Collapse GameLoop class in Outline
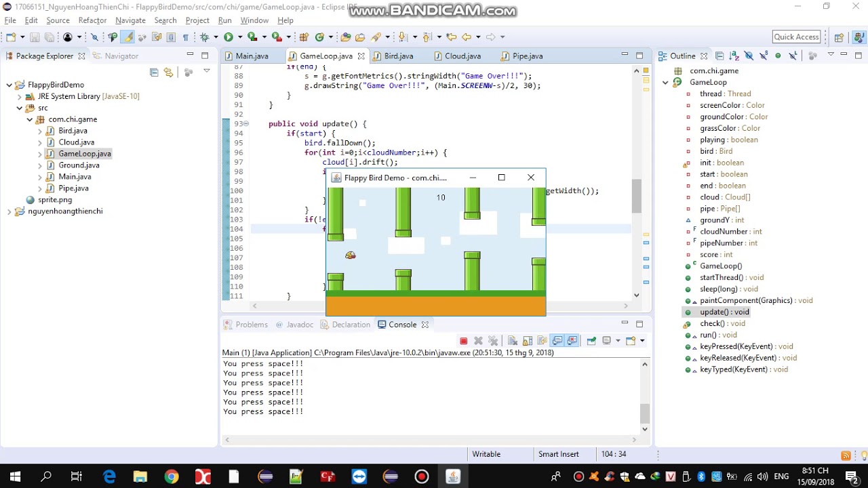868x488 pixels. coord(666,83)
